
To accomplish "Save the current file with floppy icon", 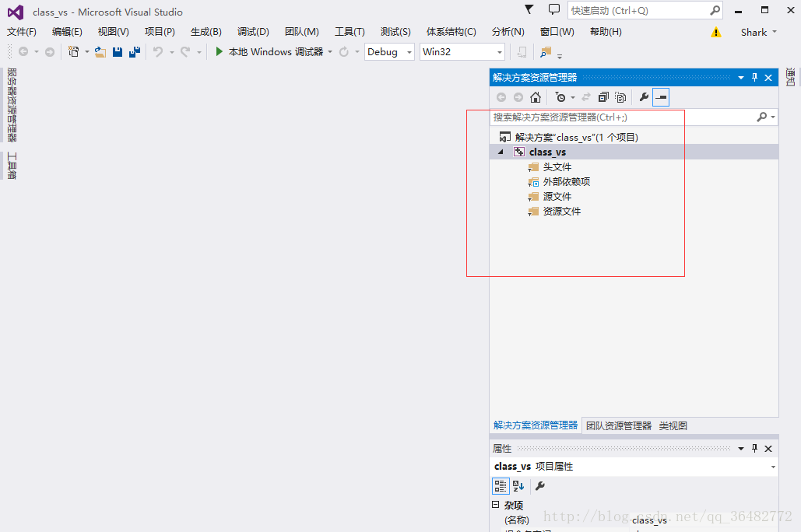I will 118,51.
